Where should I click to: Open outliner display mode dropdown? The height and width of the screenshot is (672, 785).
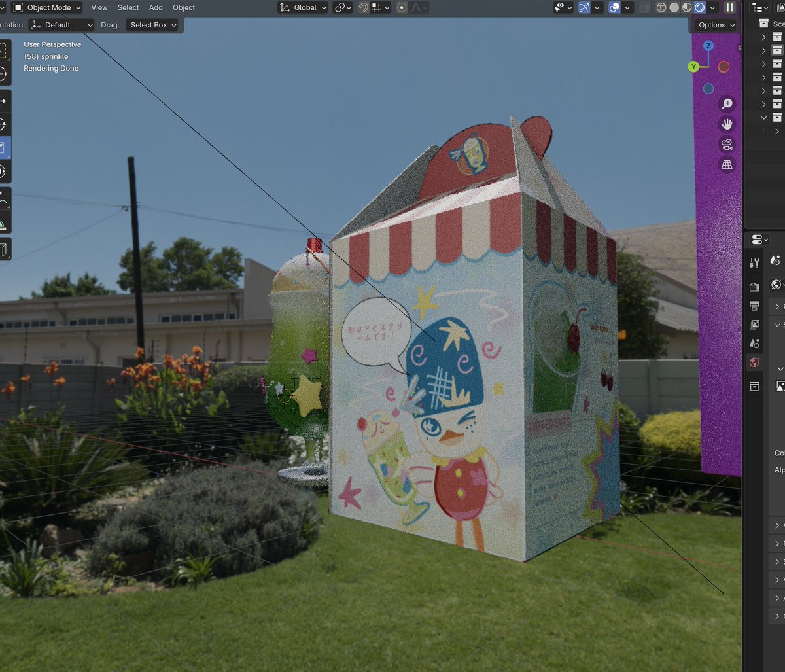click(760, 8)
